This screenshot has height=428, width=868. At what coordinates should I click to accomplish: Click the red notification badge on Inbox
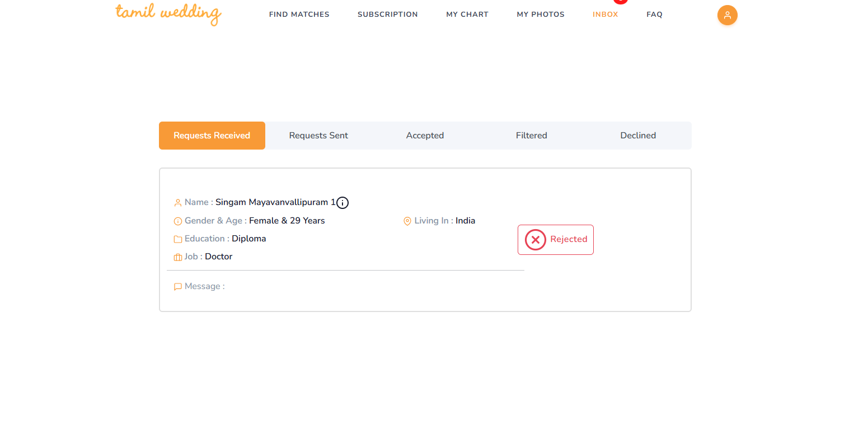(620, 2)
